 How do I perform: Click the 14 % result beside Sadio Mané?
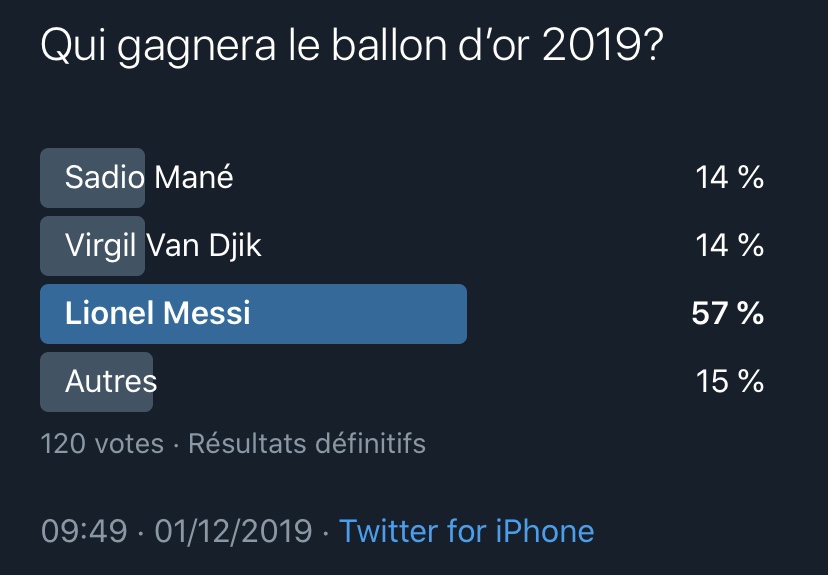pyautogui.click(x=729, y=178)
